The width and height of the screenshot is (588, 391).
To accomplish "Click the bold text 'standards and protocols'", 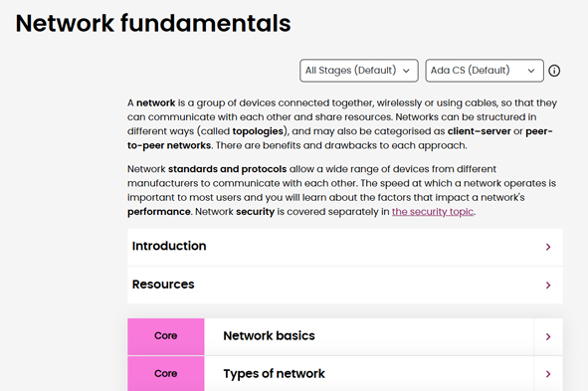I will point(227,169).
